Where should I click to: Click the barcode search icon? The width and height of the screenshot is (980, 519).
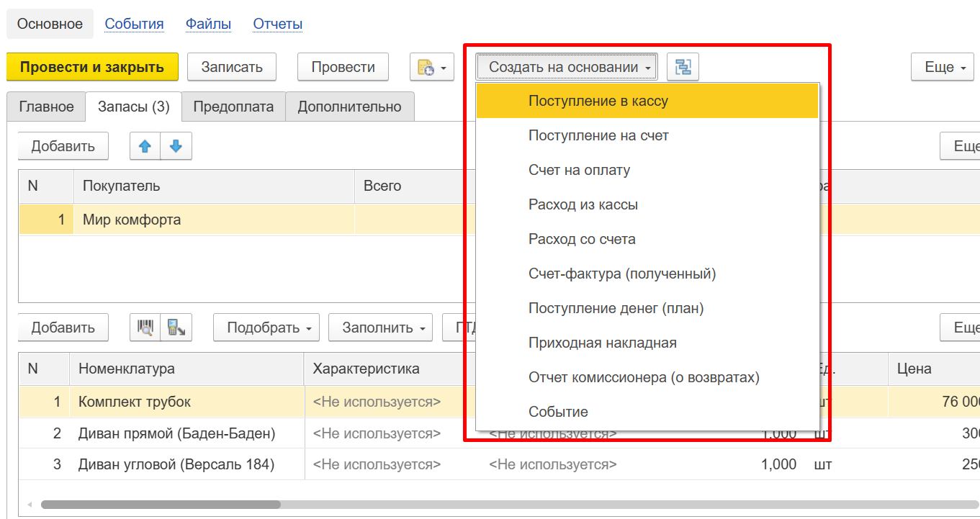(145, 328)
